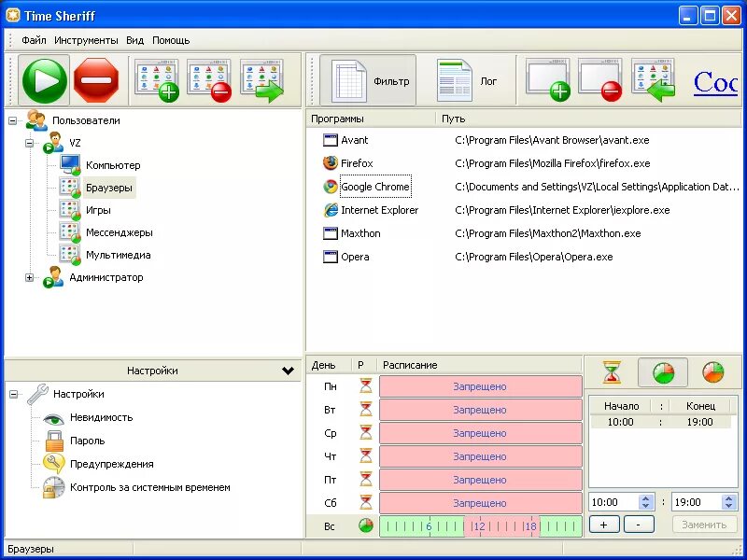Screen dimensions: 747x560
Task: Collapse Настройки panel with chevron
Action: [x=288, y=371]
